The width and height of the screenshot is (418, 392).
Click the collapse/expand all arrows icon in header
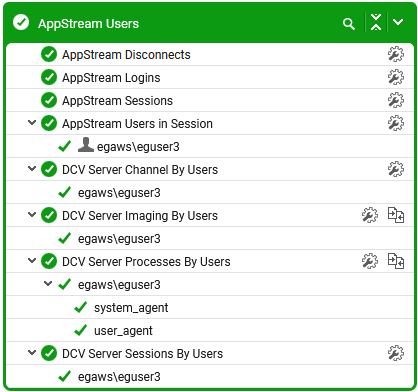pos(376,22)
